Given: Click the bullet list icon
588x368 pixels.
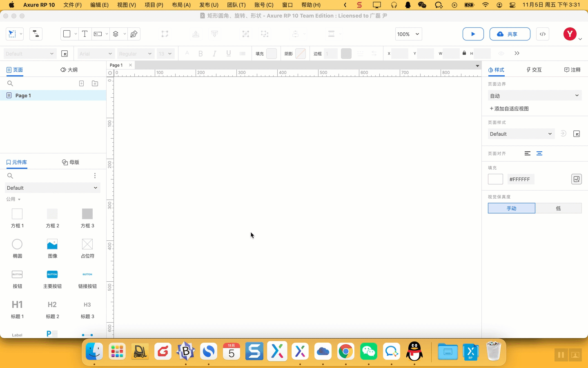Looking at the screenshot, I should coord(243,54).
